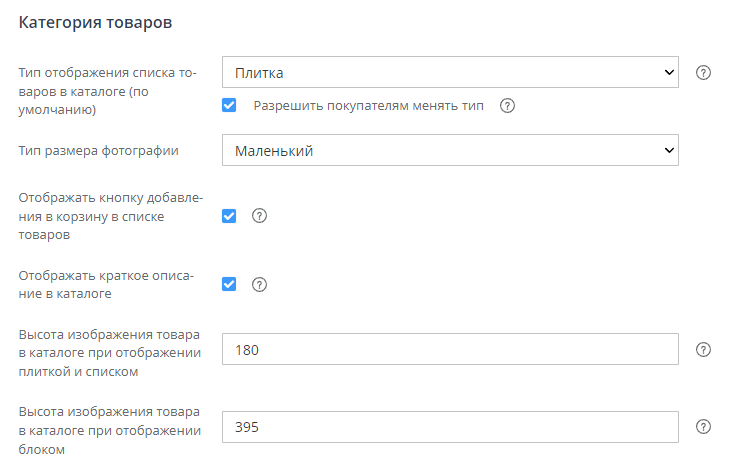The width and height of the screenshot is (740, 476).
Task: Click the label for height при отображении блоком
Action: [x=110, y=430]
